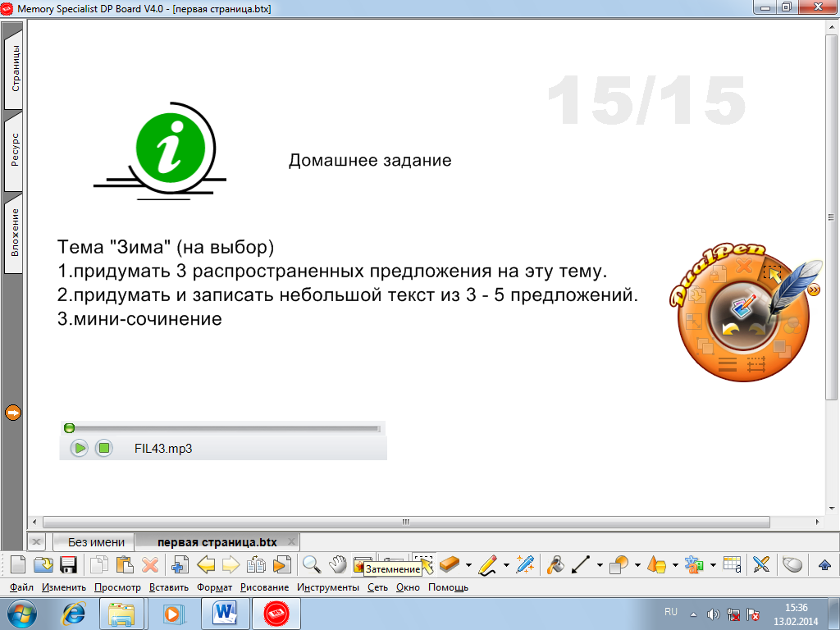840x630 pixels.
Task: Select the Pen drawing tool
Action: pos(487,564)
